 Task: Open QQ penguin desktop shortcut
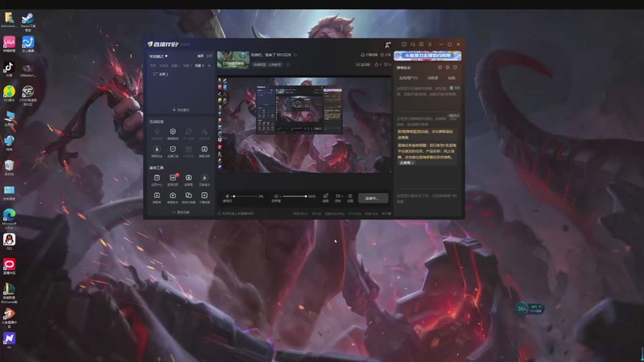tap(9, 242)
